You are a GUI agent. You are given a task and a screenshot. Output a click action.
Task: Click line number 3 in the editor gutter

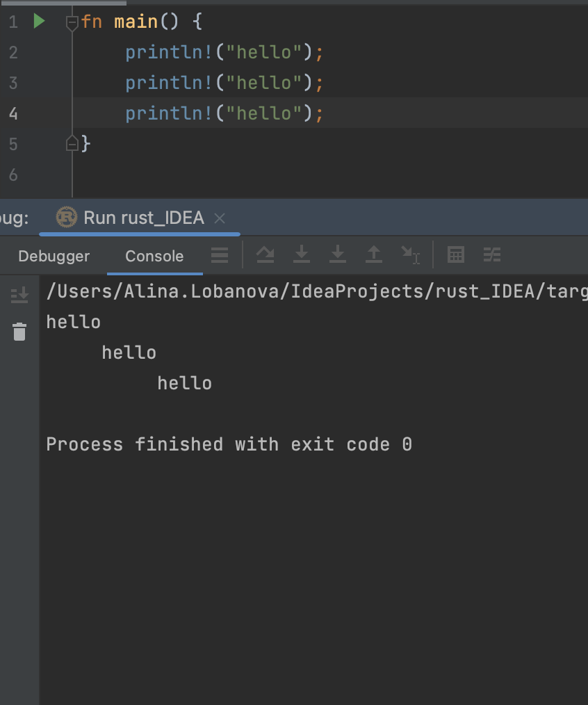pyautogui.click(x=13, y=82)
